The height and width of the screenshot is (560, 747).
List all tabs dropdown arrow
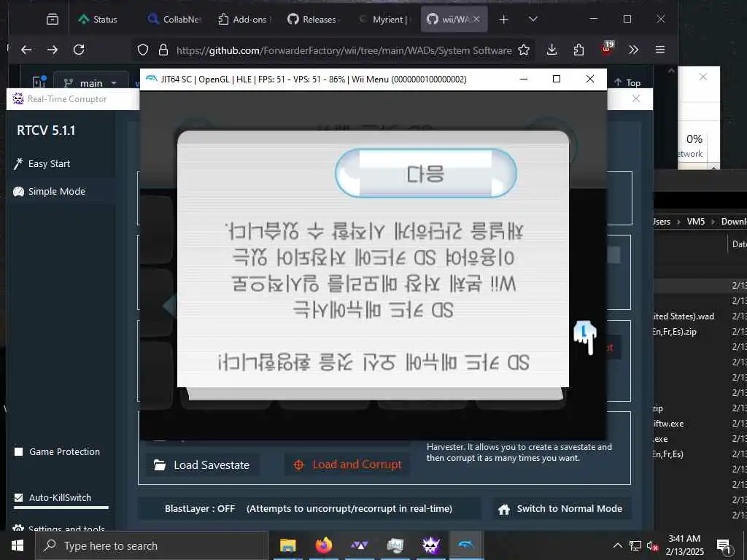point(533,19)
